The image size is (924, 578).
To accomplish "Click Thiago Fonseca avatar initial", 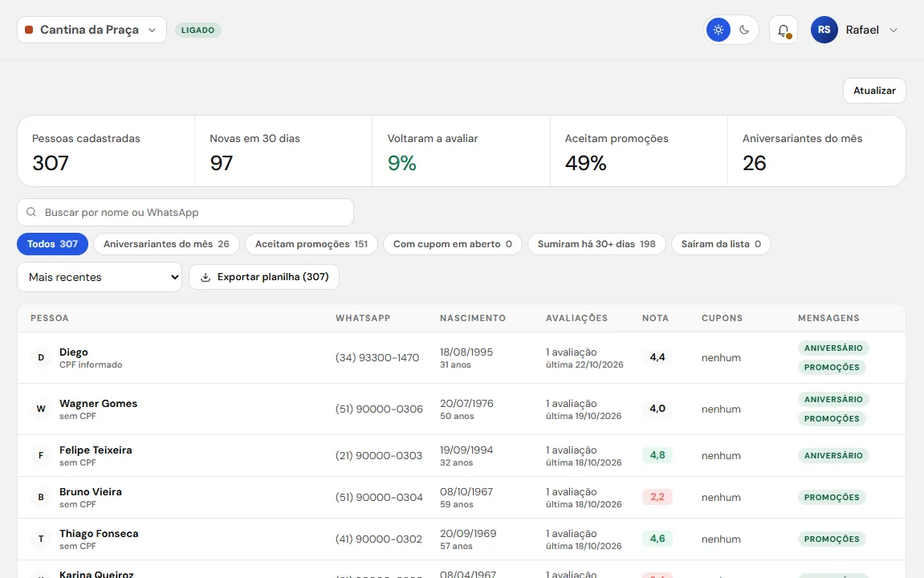I will [x=41, y=539].
